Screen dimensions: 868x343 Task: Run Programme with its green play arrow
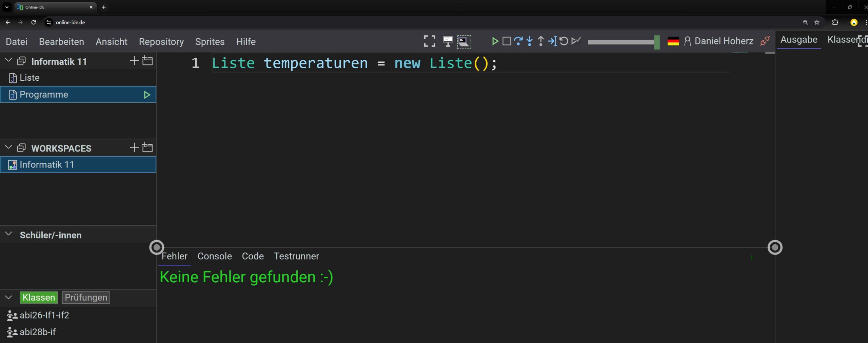pyautogui.click(x=147, y=95)
